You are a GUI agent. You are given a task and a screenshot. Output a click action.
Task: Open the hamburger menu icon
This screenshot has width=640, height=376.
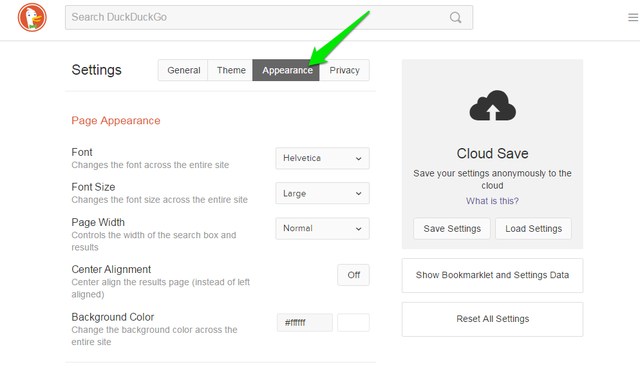pos(633,17)
